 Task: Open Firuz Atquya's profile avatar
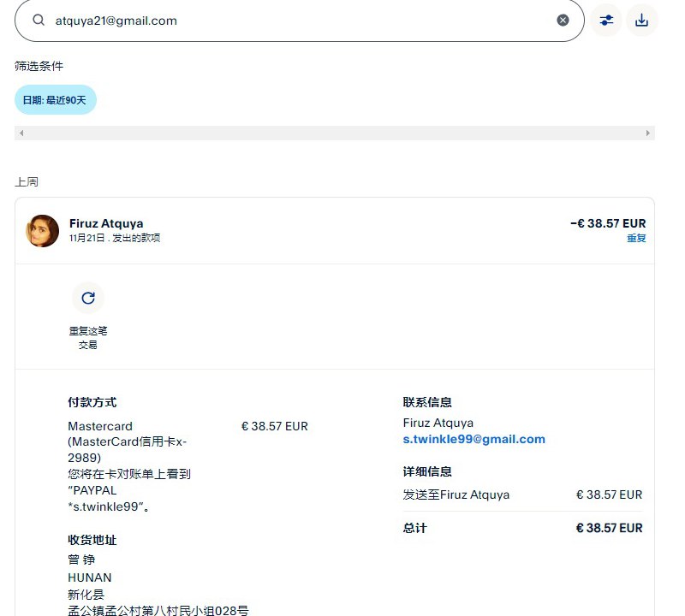43,231
